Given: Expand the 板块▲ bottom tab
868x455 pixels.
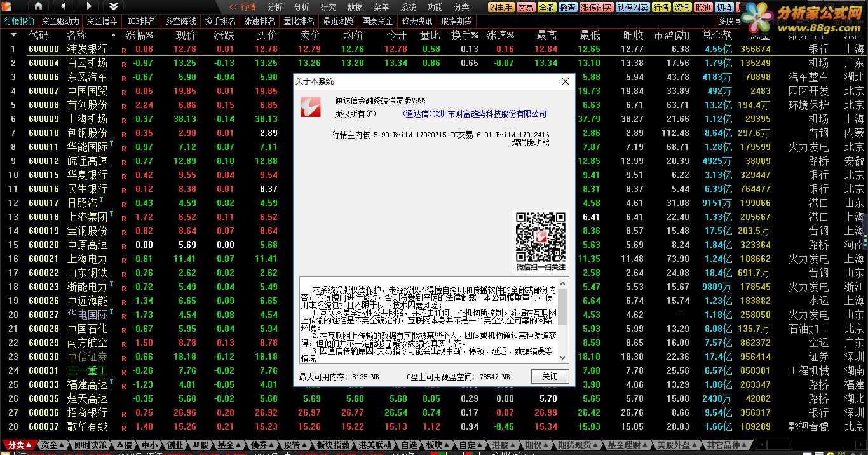Looking at the screenshot, I should coord(438,445).
